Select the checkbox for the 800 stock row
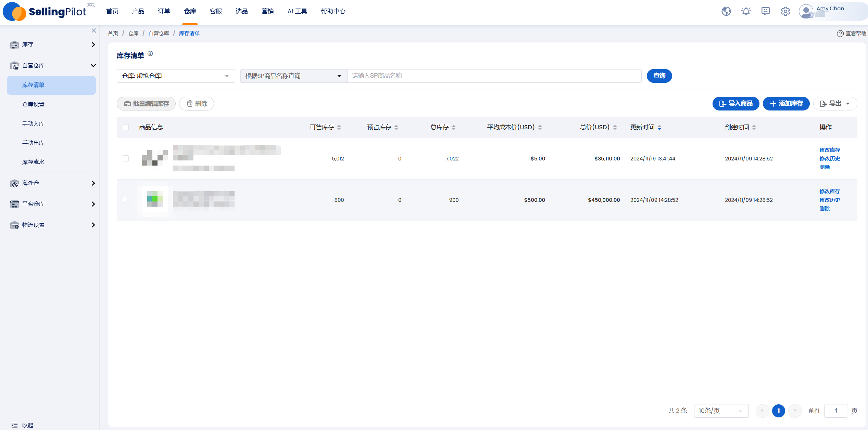Image resolution: width=868 pixels, height=430 pixels. pos(126,200)
